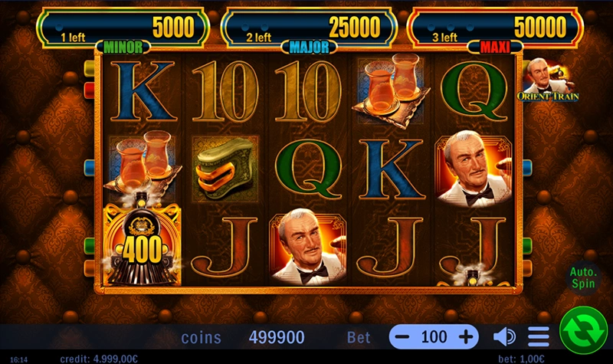Viewport: 613px width, 364px height.
Task: Enable Auto. Spin mode
Action: coord(583,277)
